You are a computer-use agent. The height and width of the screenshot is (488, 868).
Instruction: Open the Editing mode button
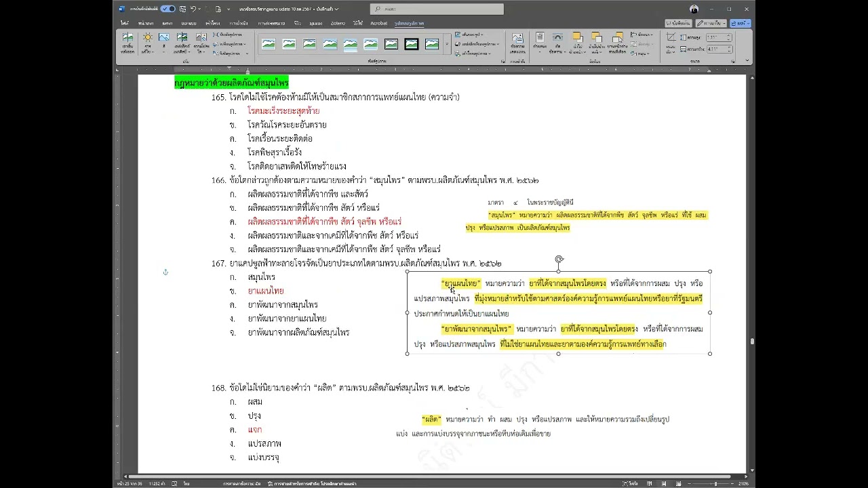711,23
